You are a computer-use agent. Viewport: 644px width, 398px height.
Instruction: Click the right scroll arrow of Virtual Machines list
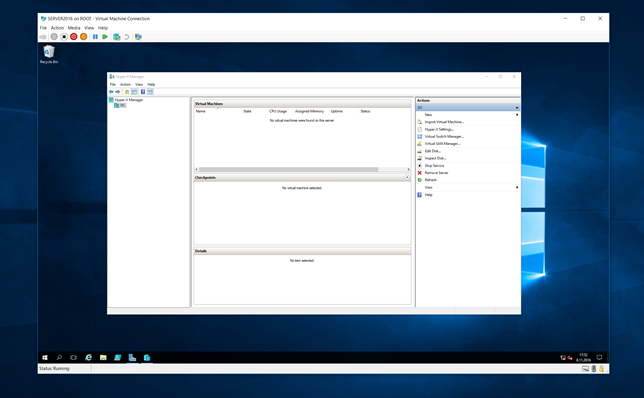[408, 170]
